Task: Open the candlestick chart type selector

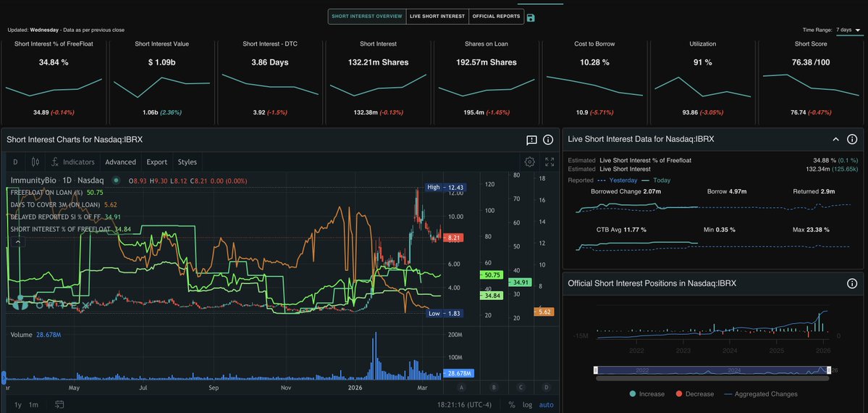Action: [35, 162]
